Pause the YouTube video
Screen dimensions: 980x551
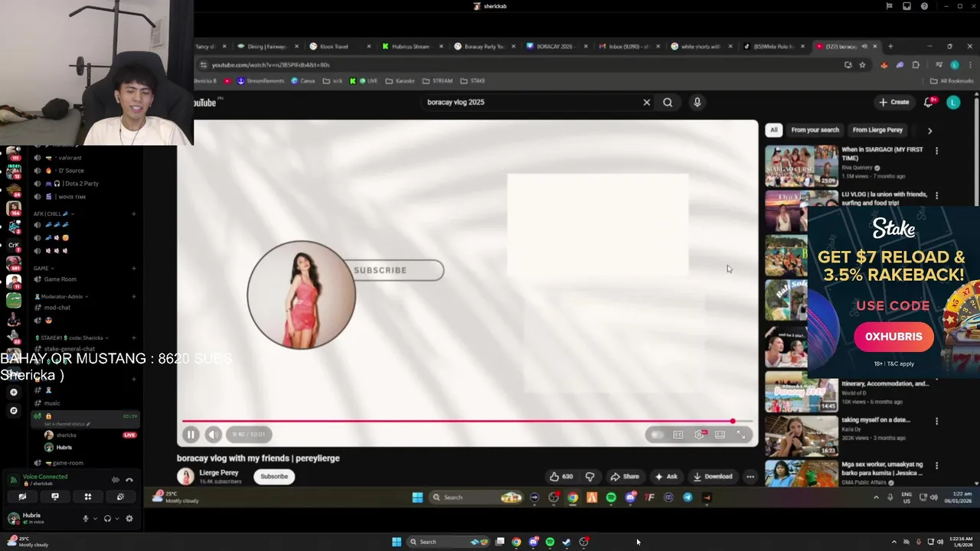click(x=191, y=435)
